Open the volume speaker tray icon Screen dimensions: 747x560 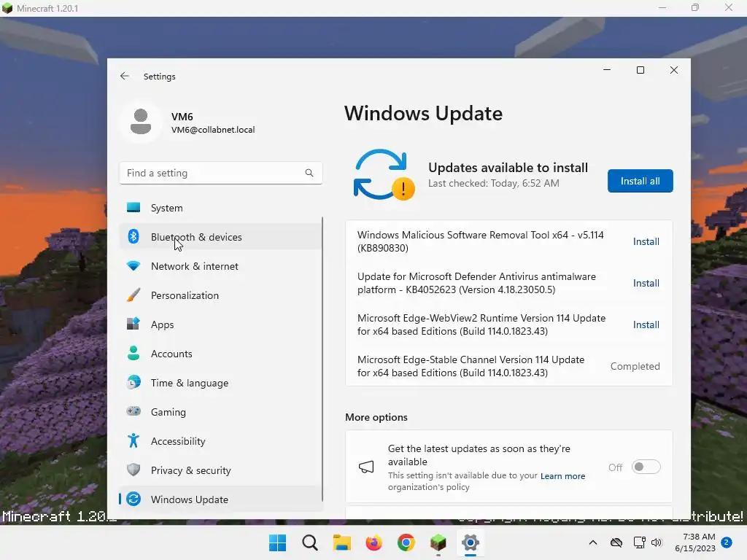point(657,542)
